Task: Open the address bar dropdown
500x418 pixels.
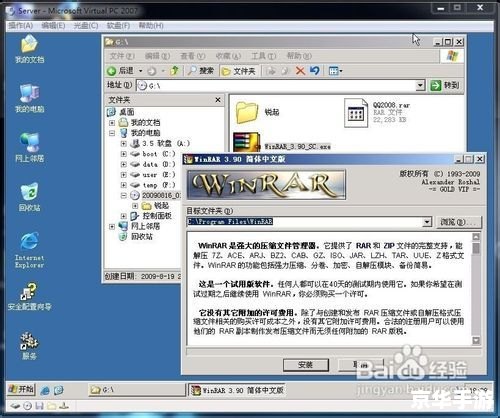Action: click(x=420, y=86)
